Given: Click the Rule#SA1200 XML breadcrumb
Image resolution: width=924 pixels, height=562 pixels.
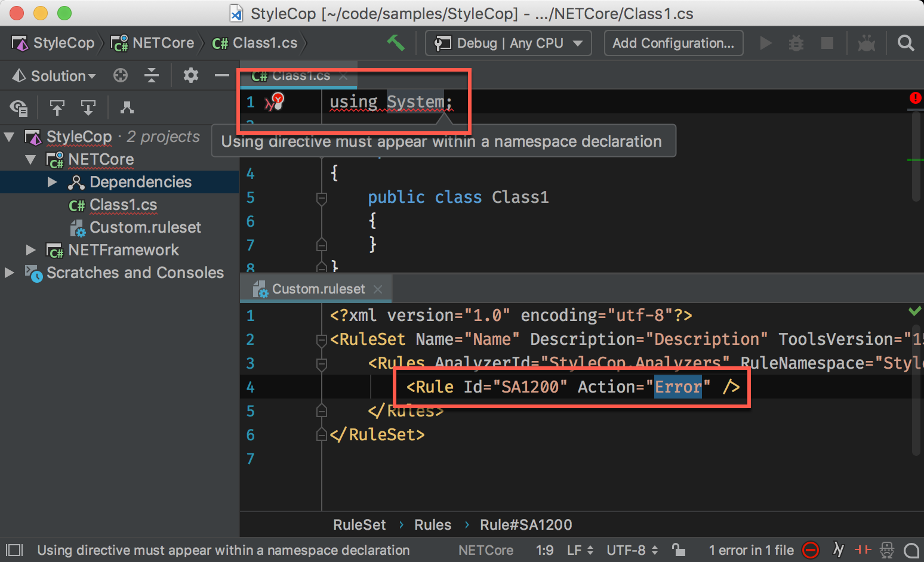Looking at the screenshot, I should point(526,524).
